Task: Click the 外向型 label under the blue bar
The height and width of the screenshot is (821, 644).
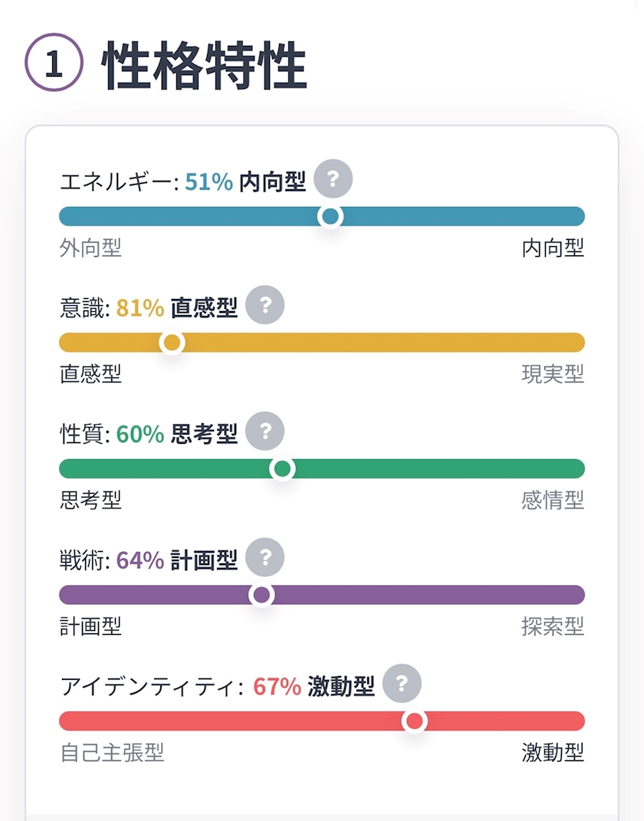Action: coord(90,248)
